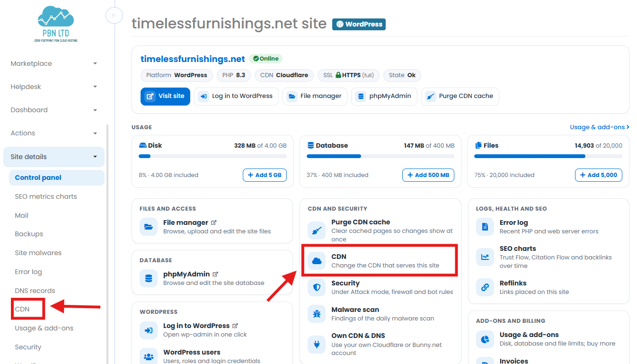Expand the Marketplace menu
637x364 pixels.
pyautogui.click(x=54, y=63)
